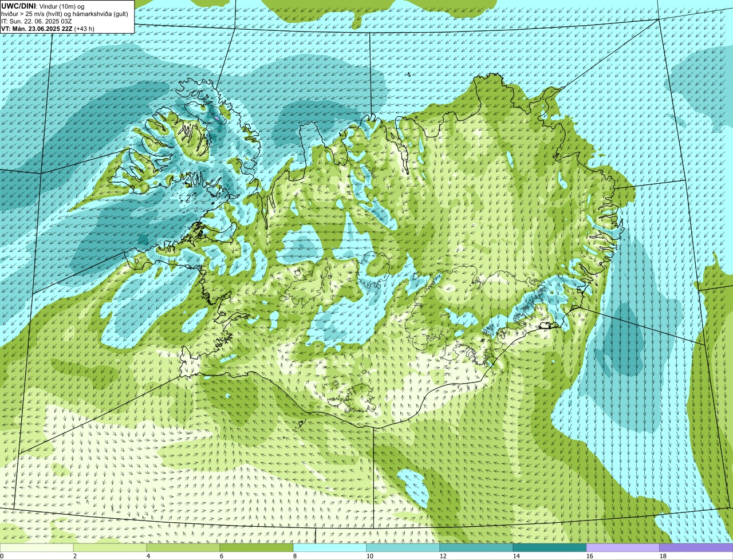Click the 0–2 m/s pale yellow legend swatch
The image size is (733, 560).
pyautogui.click(x=37, y=547)
